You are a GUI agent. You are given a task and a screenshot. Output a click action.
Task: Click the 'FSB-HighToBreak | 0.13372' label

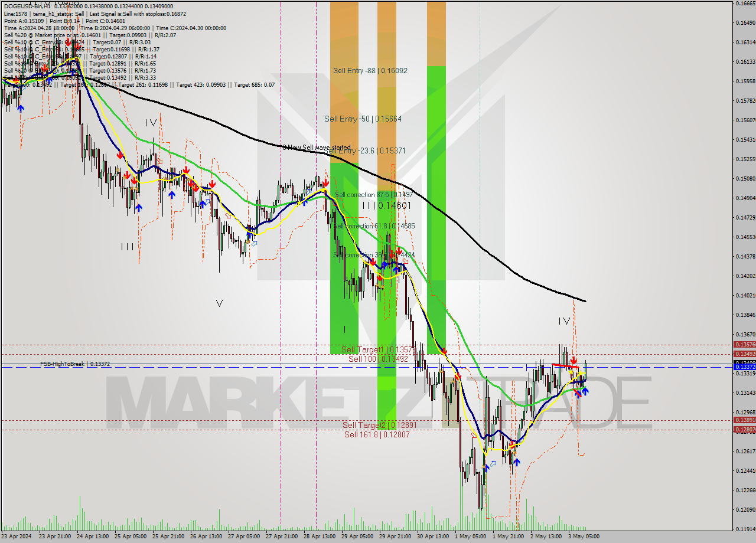[75, 364]
